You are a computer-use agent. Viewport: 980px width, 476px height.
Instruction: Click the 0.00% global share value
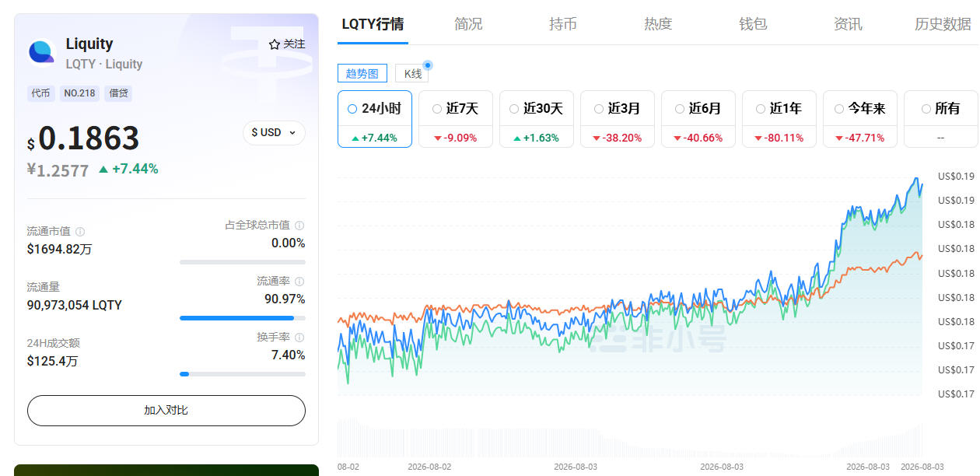288,243
